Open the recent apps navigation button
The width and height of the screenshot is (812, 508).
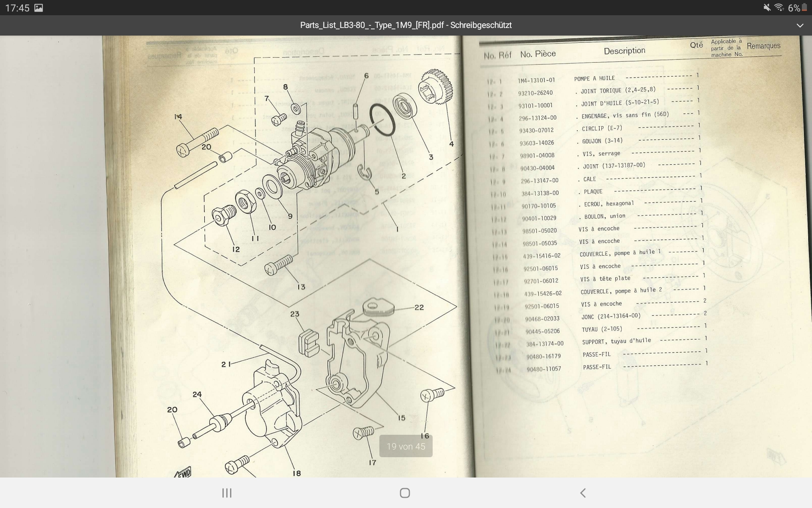pos(227,493)
